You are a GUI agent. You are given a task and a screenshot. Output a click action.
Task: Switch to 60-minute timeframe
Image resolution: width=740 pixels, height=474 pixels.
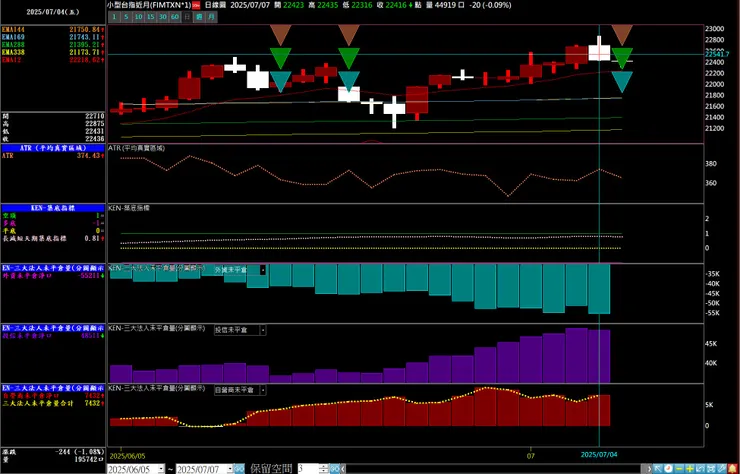(175, 17)
